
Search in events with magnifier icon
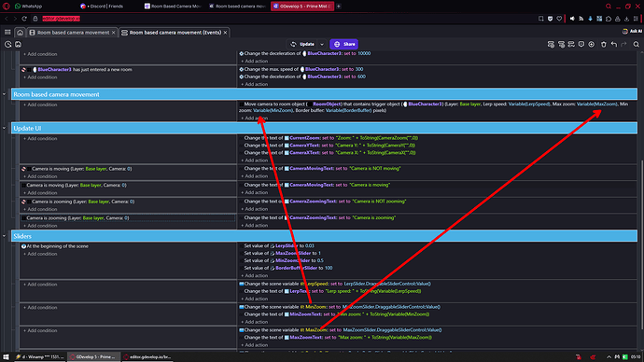pyautogui.click(x=636, y=45)
